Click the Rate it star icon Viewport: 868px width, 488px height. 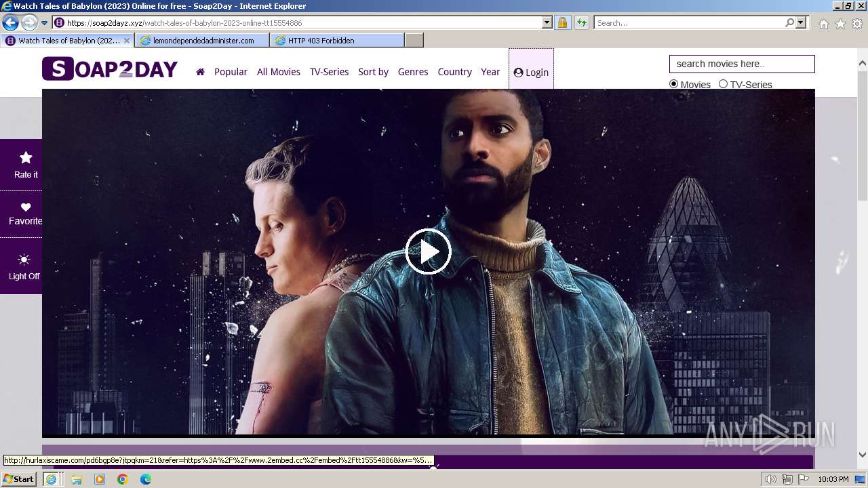[26, 158]
